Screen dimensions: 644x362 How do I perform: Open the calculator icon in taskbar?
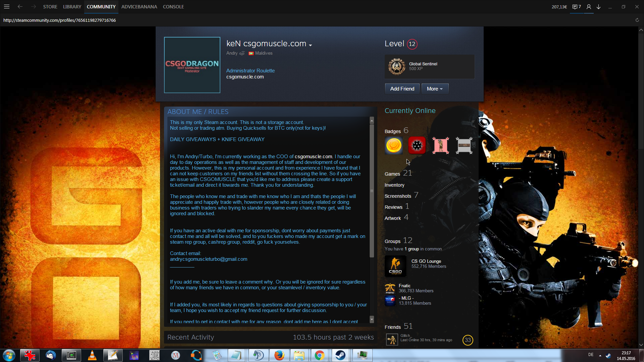[217, 355]
